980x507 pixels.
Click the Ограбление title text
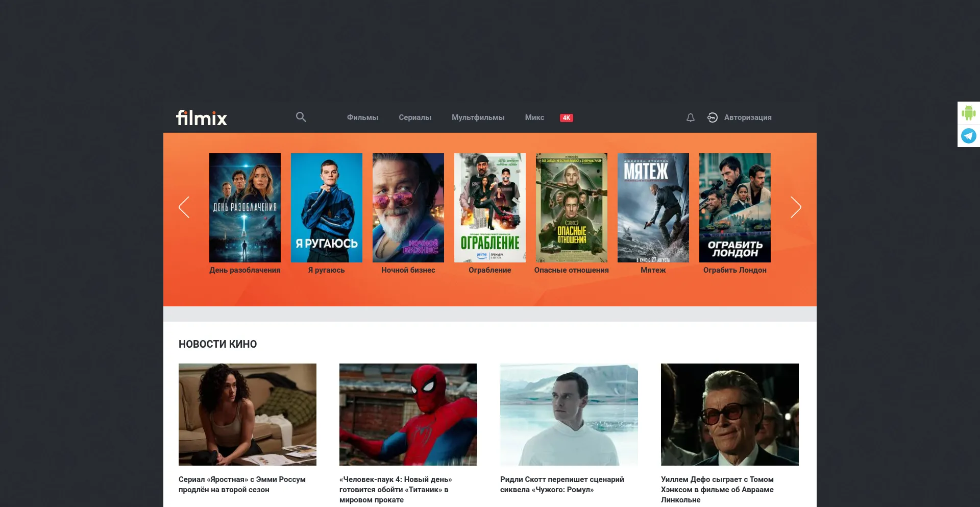[x=490, y=270]
